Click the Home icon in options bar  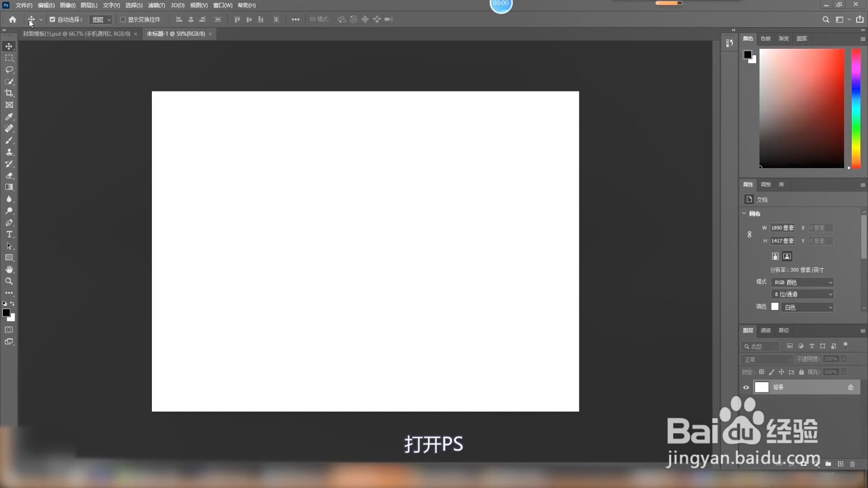pos(12,20)
